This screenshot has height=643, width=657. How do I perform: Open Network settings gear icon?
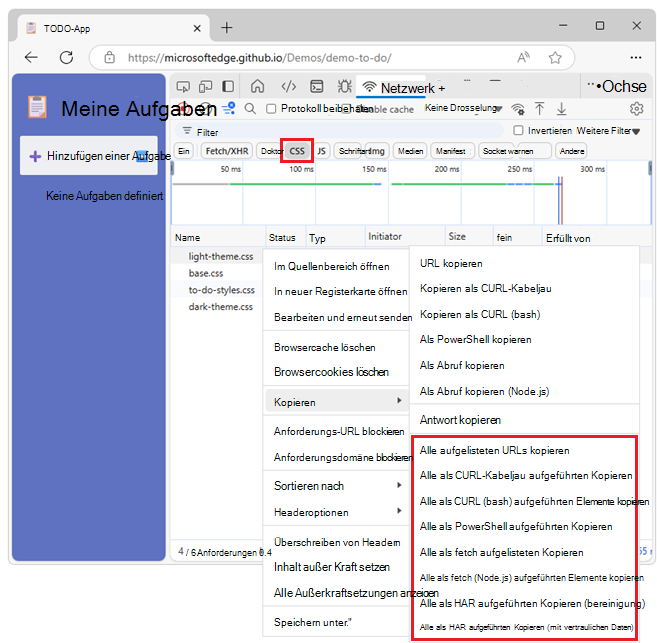tap(636, 109)
